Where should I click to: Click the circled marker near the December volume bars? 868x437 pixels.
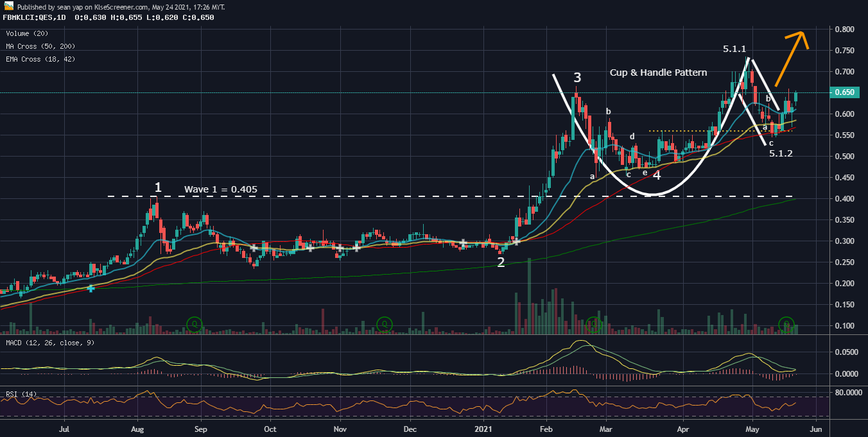(384, 325)
